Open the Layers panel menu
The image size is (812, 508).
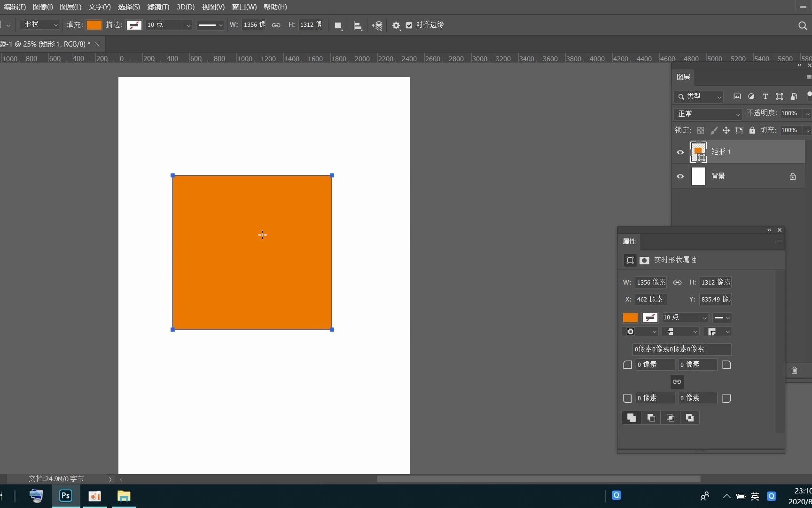808,77
